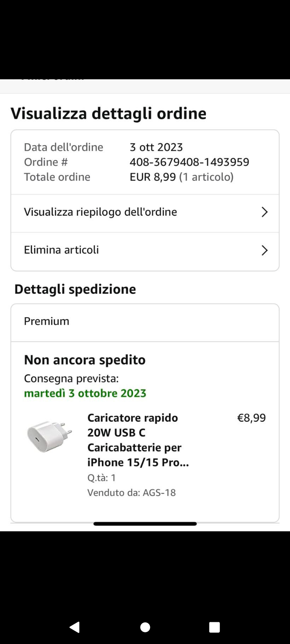The image size is (290, 644).
Task: Open the Elimina articoli chevron arrow
Action: [x=264, y=250]
